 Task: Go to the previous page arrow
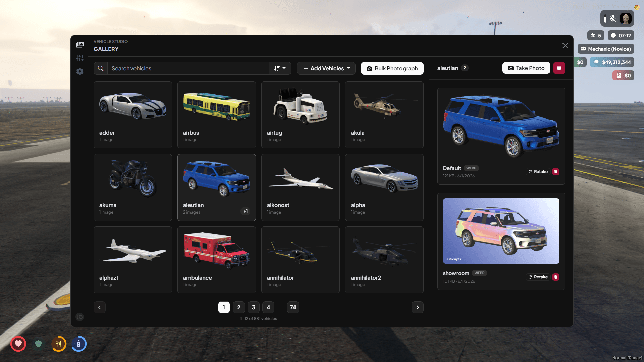point(100,307)
